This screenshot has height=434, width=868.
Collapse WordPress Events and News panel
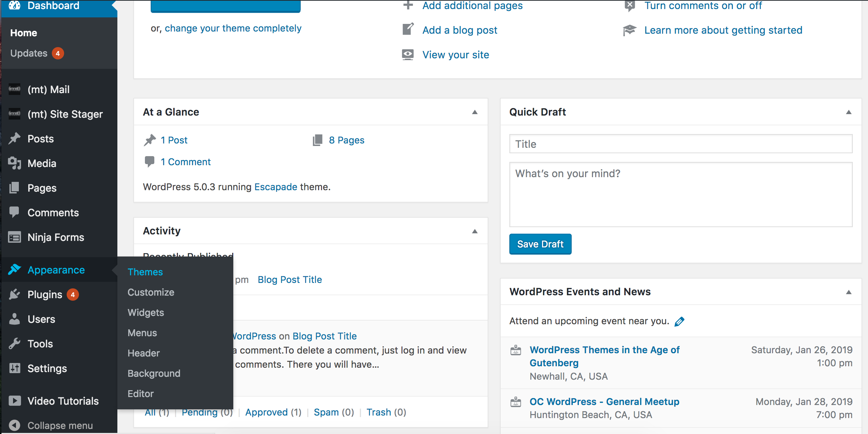849,292
